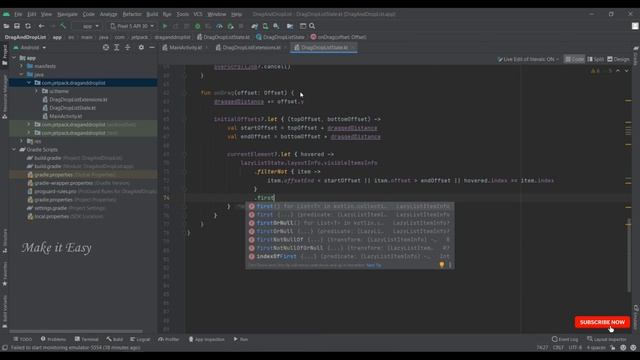Viewport: 640px width, 360px height.
Task: Click the Open folder toolbar icon
Action: 6,26
